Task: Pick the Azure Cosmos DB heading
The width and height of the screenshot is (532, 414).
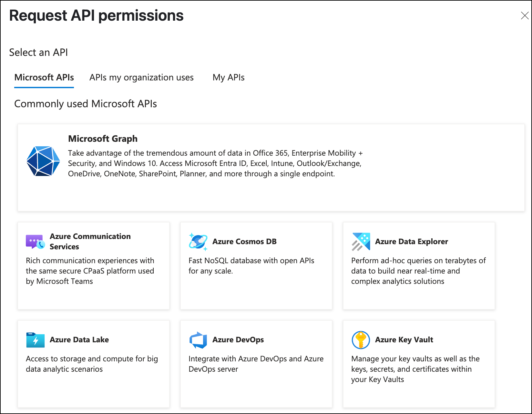Action: click(244, 242)
